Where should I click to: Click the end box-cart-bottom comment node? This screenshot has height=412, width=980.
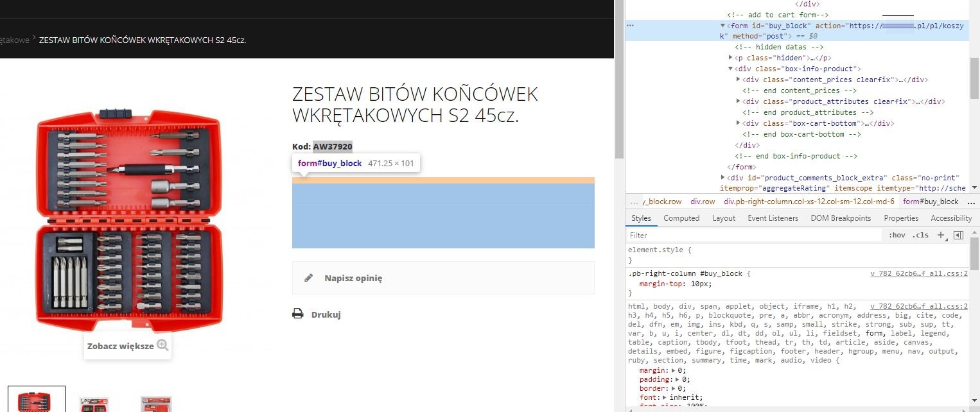(x=801, y=134)
